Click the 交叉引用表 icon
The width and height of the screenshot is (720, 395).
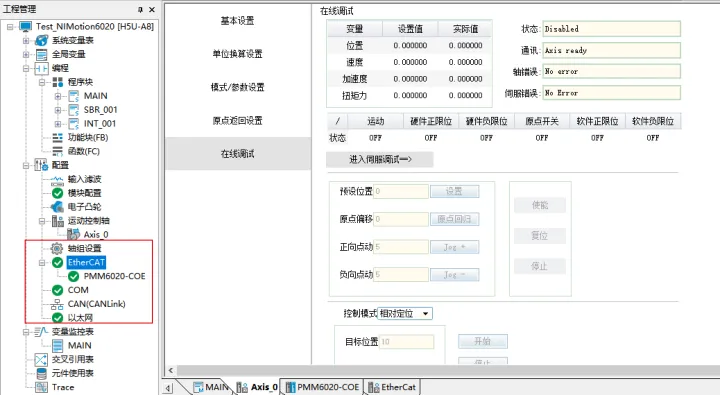click(41, 360)
